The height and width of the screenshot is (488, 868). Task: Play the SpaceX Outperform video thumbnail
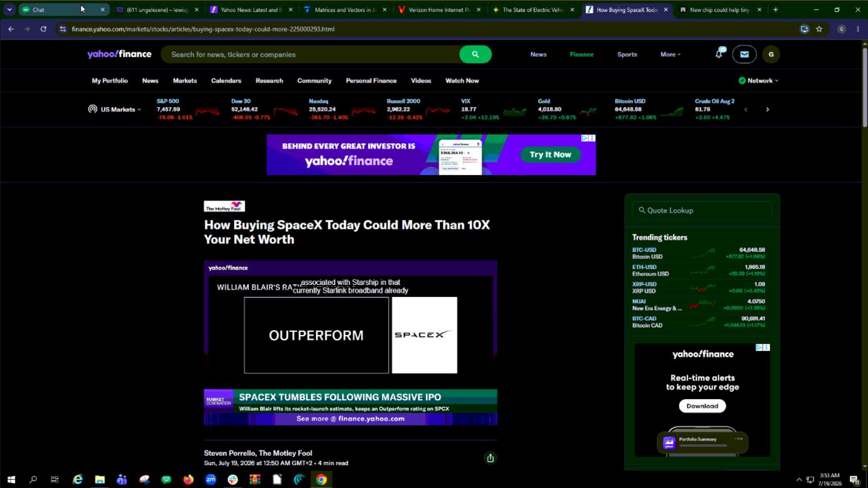(x=350, y=343)
